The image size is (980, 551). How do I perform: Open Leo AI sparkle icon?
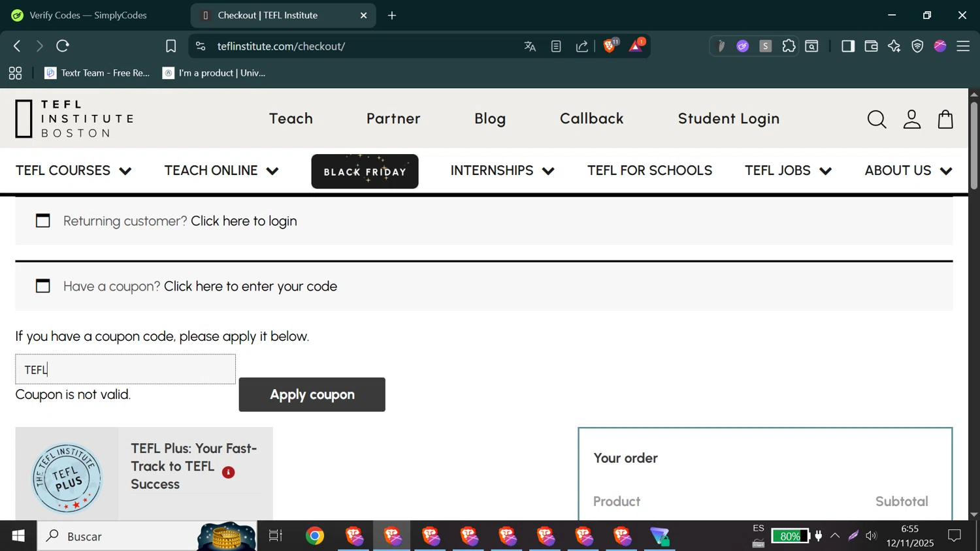tap(894, 46)
